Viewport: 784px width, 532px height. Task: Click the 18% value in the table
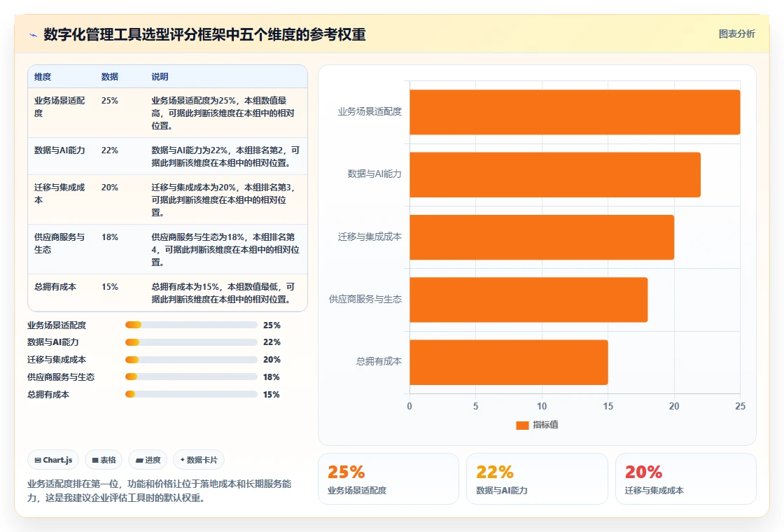coord(109,237)
